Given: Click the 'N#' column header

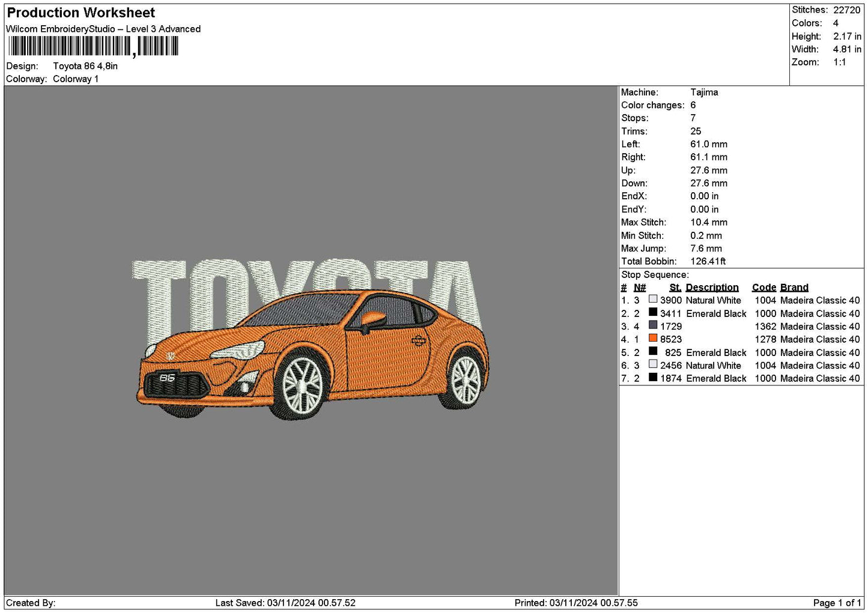Looking at the screenshot, I should click(x=640, y=288).
